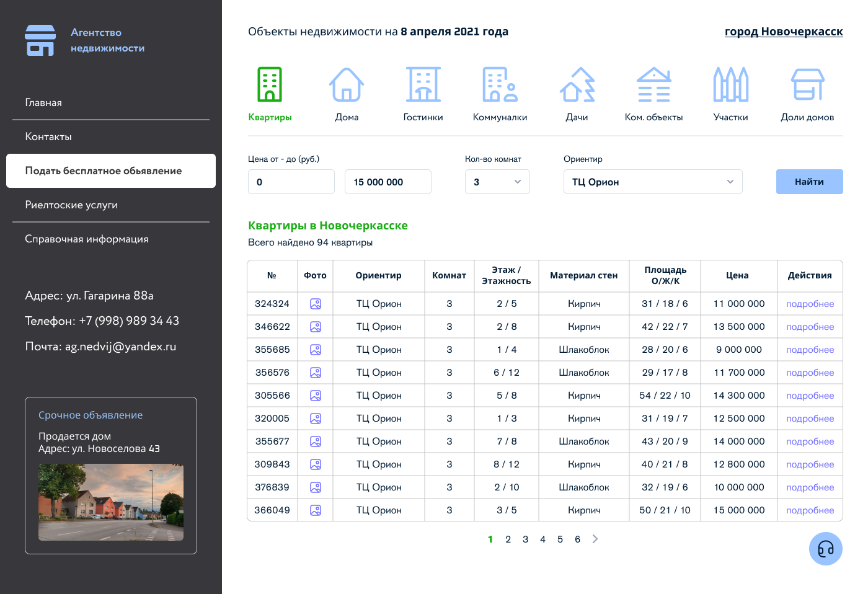Viewport: 868px width, 594px height.
Task: Click подробнее link for listing 355685
Action: [810, 350]
